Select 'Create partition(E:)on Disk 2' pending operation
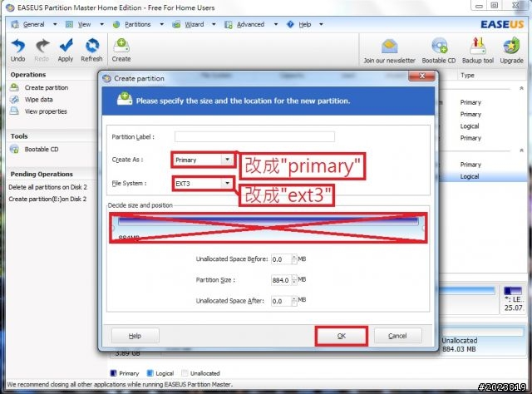The width and height of the screenshot is (532, 394). (48, 199)
